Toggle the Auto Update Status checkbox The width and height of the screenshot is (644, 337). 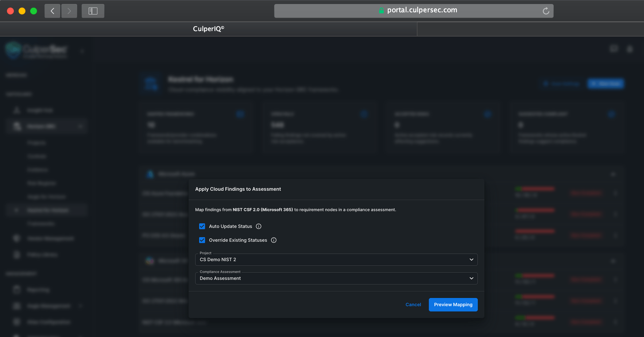(x=202, y=226)
